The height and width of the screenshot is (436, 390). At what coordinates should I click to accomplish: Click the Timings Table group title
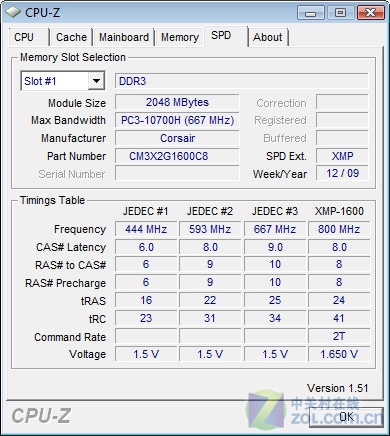pyautogui.click(x=52, y=200)
